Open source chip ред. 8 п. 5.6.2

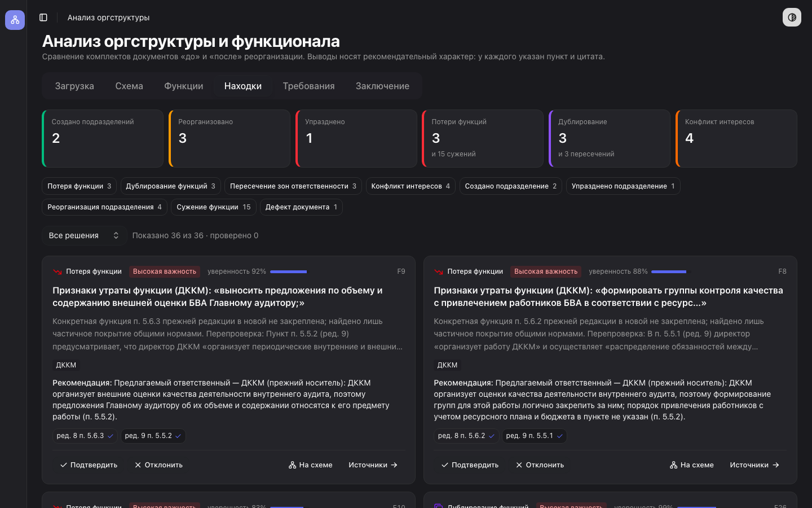(x=466, y=436)
